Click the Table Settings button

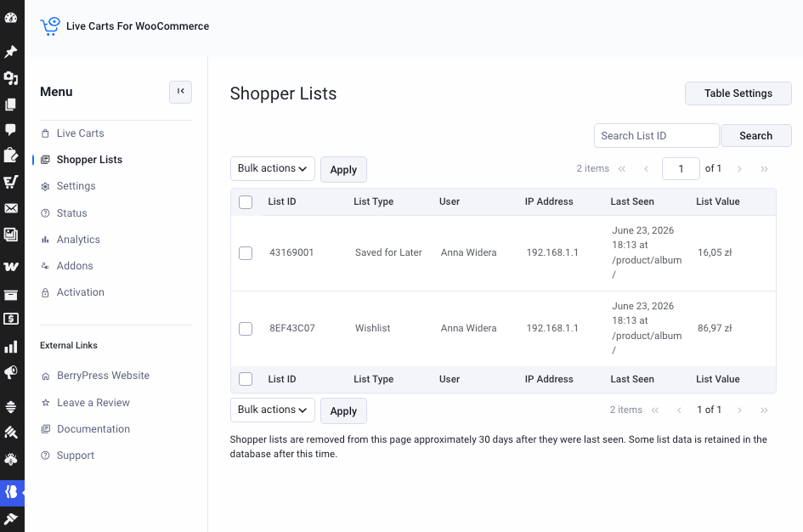coord(738,93)
